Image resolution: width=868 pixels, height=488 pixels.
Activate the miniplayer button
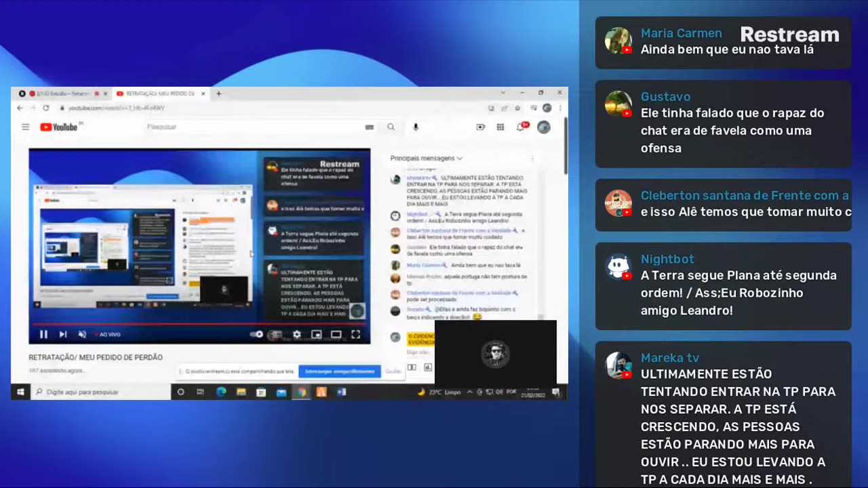coord(316,334)
